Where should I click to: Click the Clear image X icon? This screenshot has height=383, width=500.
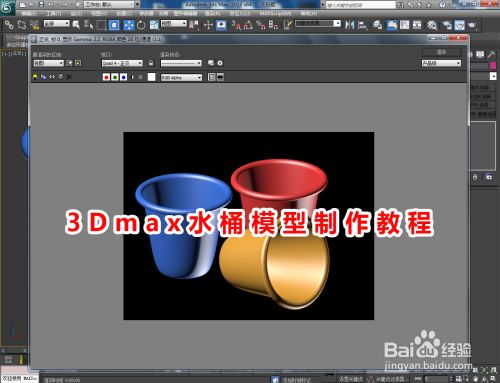pos(69,77)
